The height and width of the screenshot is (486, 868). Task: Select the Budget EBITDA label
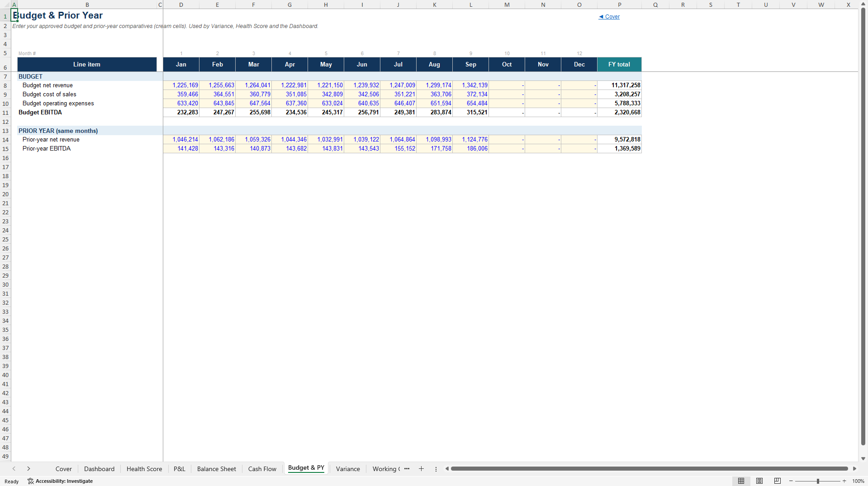(40, 113)
